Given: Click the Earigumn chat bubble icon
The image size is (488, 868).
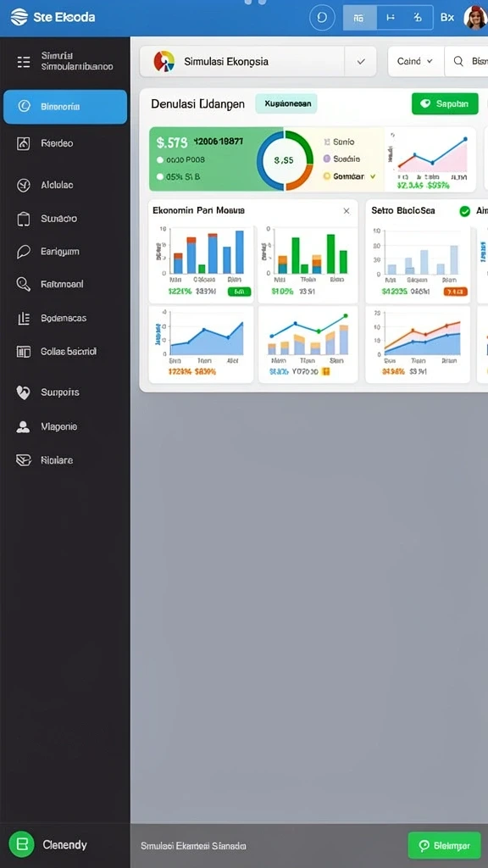Looking at the screenshot, I should [x=23, y=252].
